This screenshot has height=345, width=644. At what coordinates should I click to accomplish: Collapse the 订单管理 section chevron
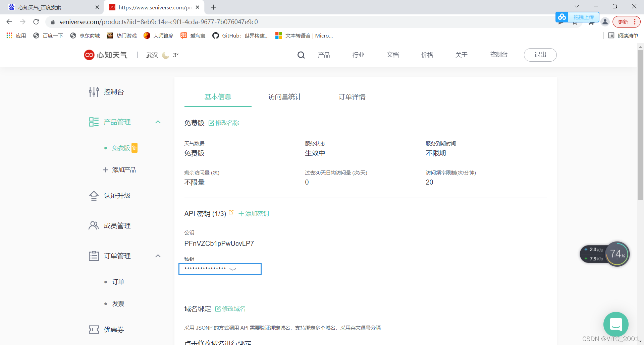[x=158, y=256]
